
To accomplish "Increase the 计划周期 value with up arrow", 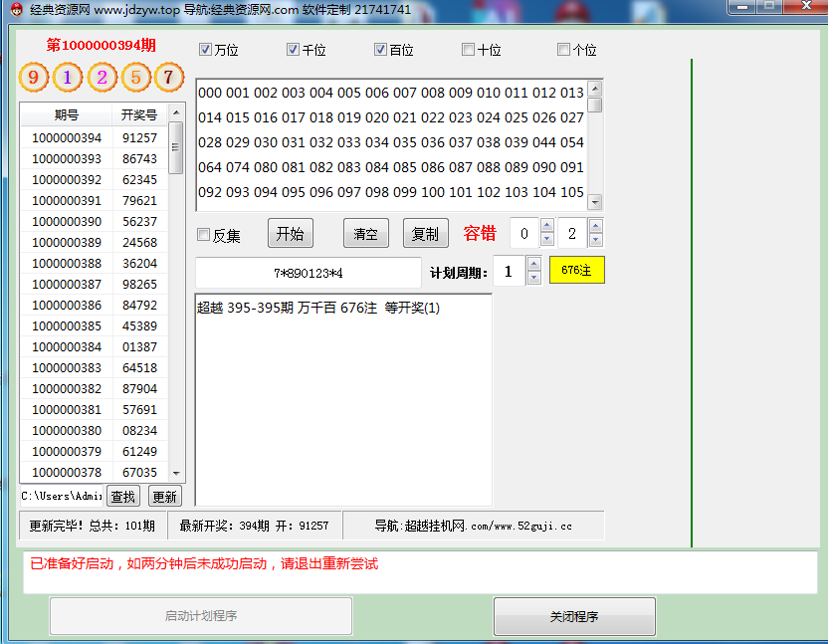I will coord(533,265).
